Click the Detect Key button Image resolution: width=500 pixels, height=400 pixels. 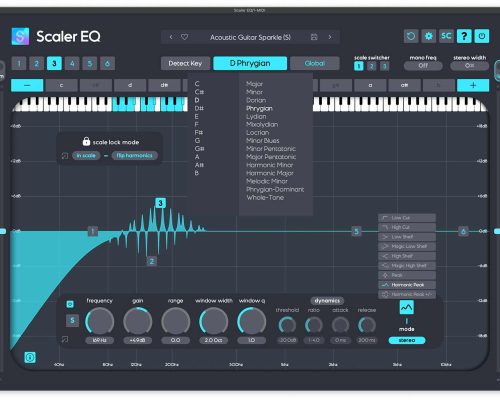[185, 63]
